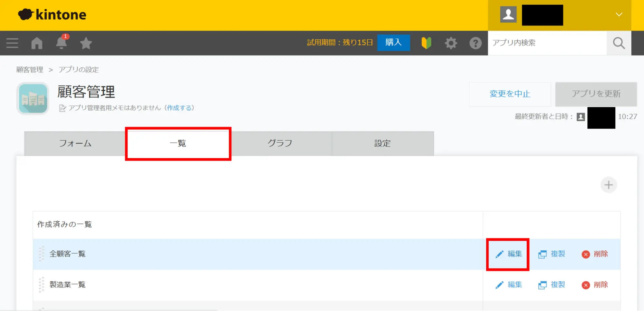Screen dimensions: 644x311
Task: Click the search magnifier button
Action: (619, 43)
